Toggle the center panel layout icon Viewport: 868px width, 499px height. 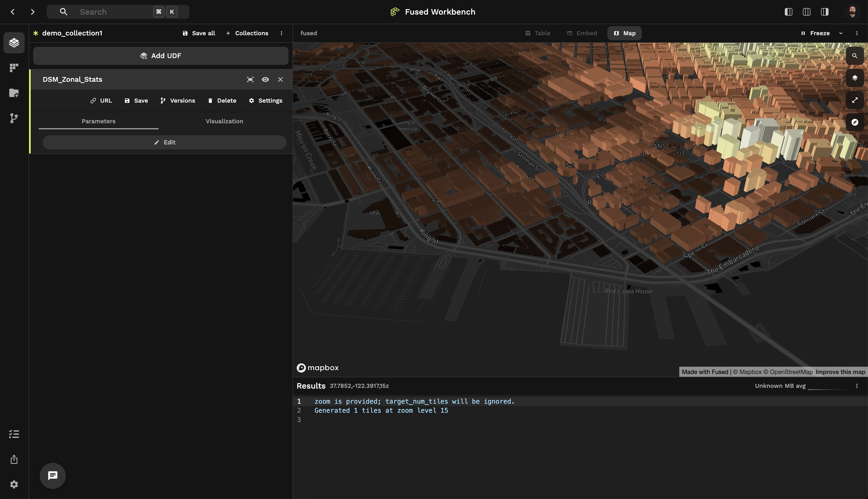coord(806,12)
